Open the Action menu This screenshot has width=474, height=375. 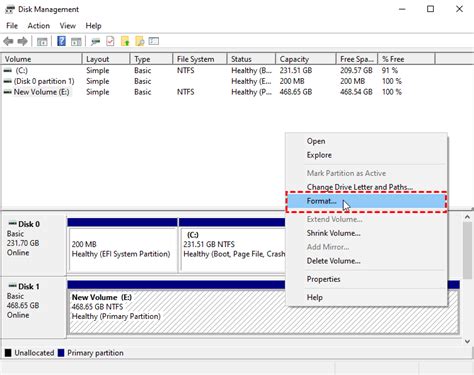tap(39, 26)
